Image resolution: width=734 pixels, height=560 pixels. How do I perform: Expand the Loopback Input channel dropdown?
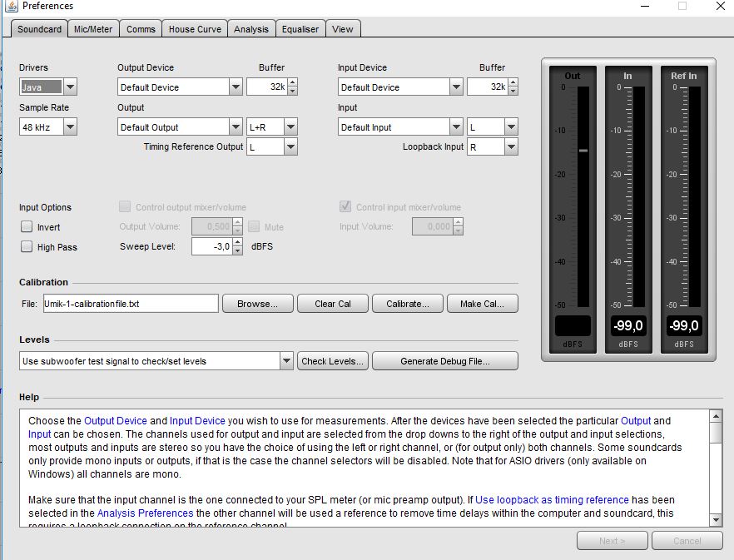click(510, 147)
